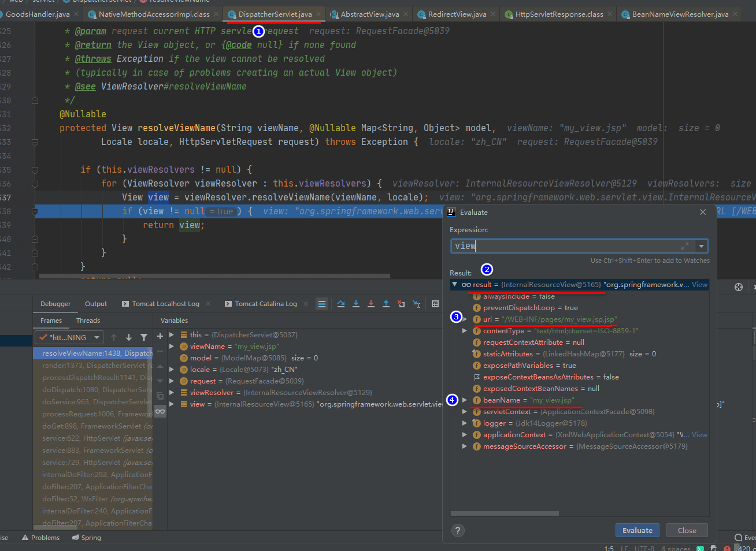This screenshot has height=551, width=756.
Task: Click the Evaluate result horizontal scrollbar
Action: (505, 513)
